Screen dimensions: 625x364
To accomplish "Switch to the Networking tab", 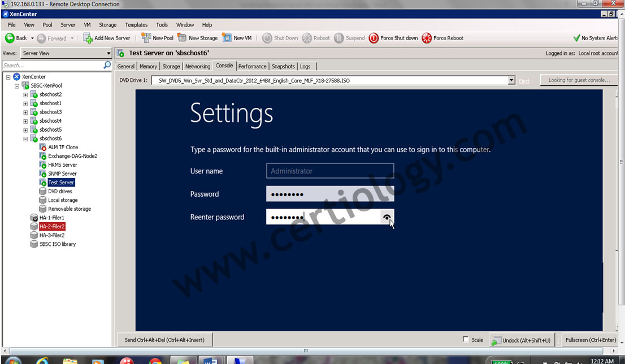I will tap(197, 66).
